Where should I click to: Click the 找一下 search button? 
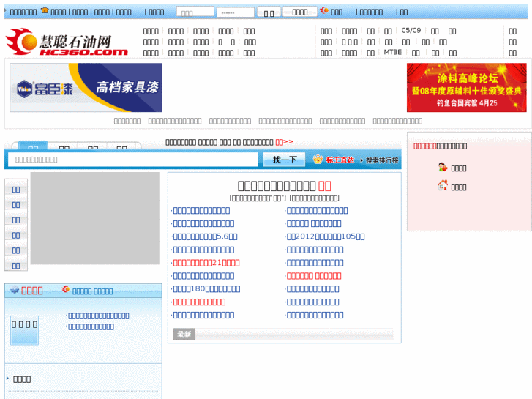(x=285, y=160)
